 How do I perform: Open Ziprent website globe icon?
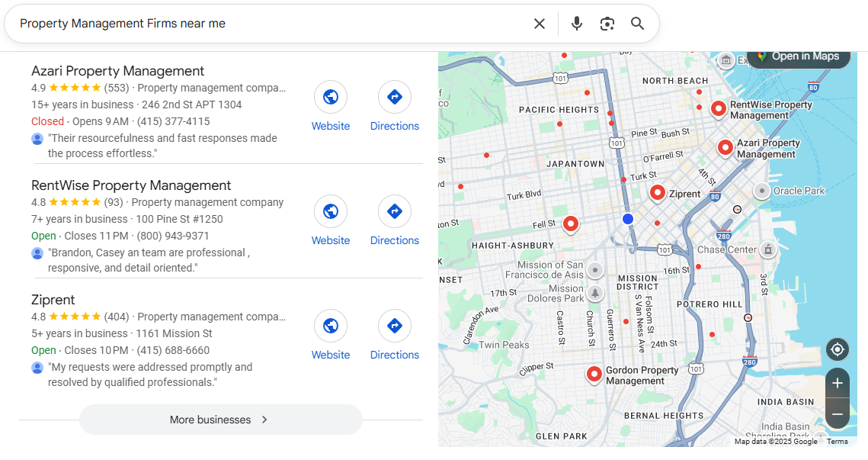[331, 326]
